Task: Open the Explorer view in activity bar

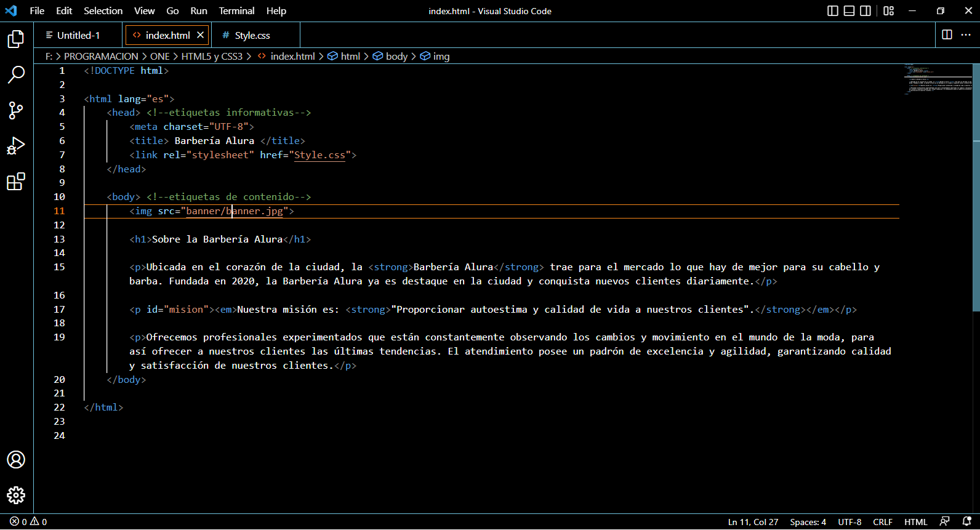Action: (x=16, y=39)
